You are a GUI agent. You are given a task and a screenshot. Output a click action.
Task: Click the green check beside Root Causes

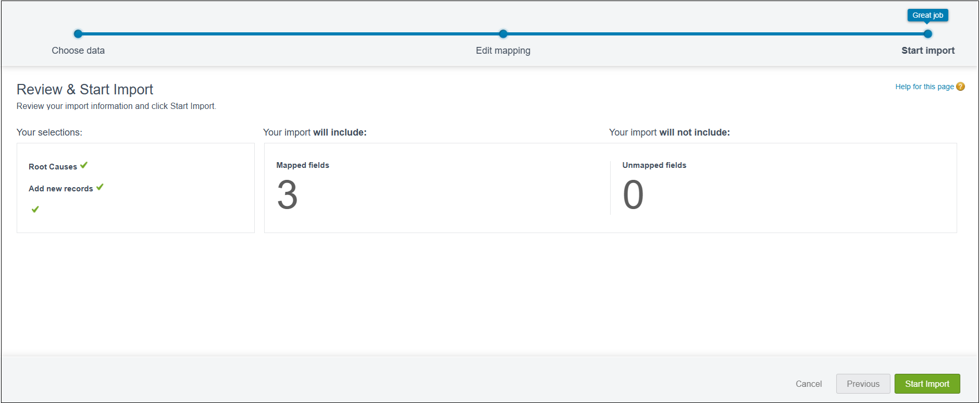(84, 165)
